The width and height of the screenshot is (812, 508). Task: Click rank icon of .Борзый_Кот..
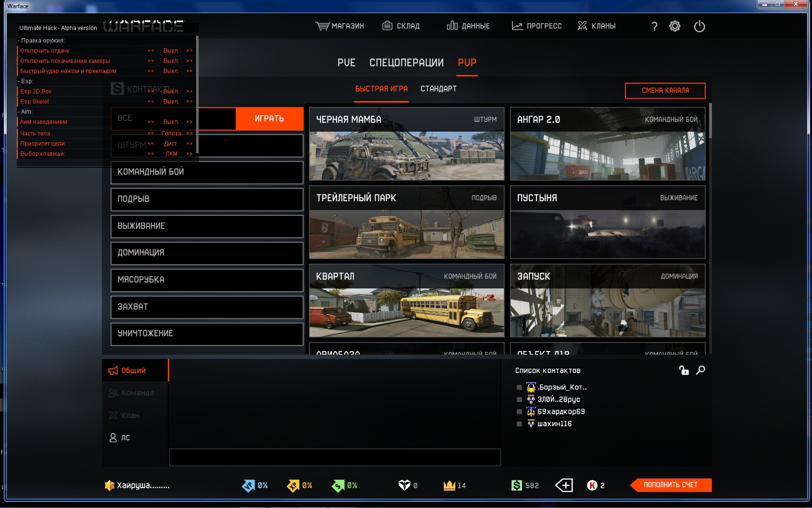tap(531, 387)
